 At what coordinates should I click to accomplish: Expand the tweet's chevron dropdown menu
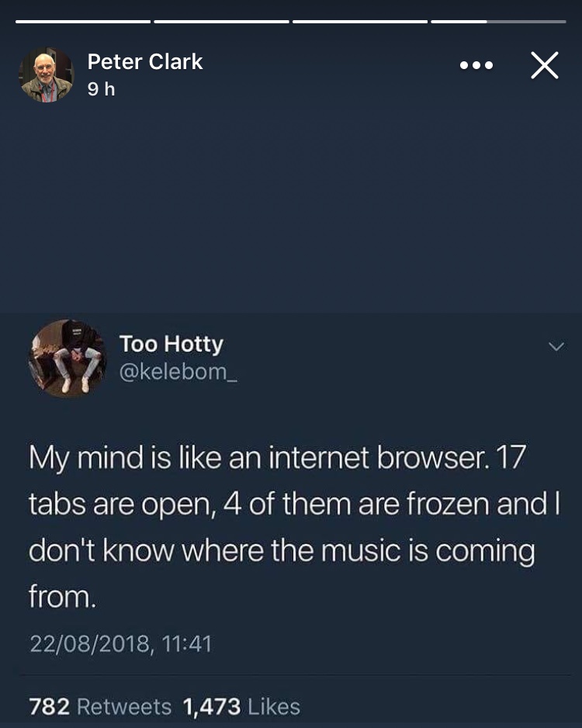[x=556, y=346]
